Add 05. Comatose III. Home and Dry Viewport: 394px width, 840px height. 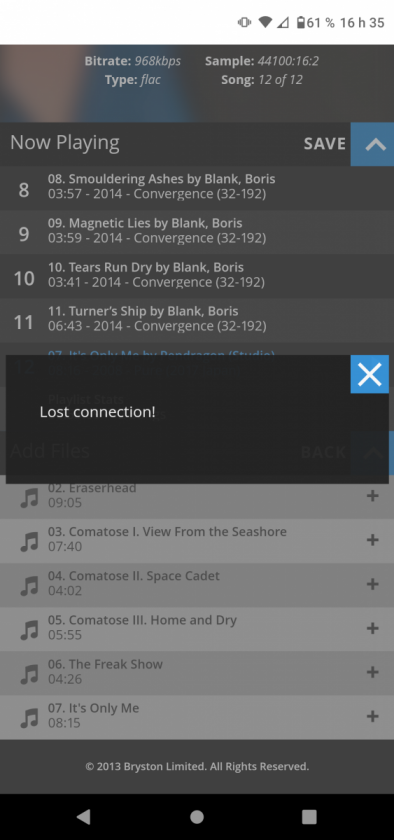(373, 628)
